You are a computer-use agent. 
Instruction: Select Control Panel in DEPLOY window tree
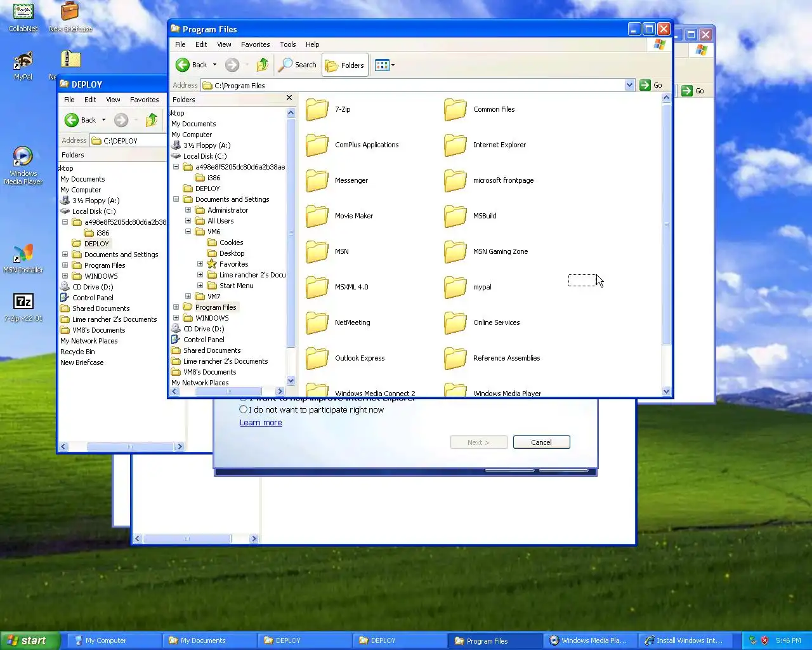(86, 298)
